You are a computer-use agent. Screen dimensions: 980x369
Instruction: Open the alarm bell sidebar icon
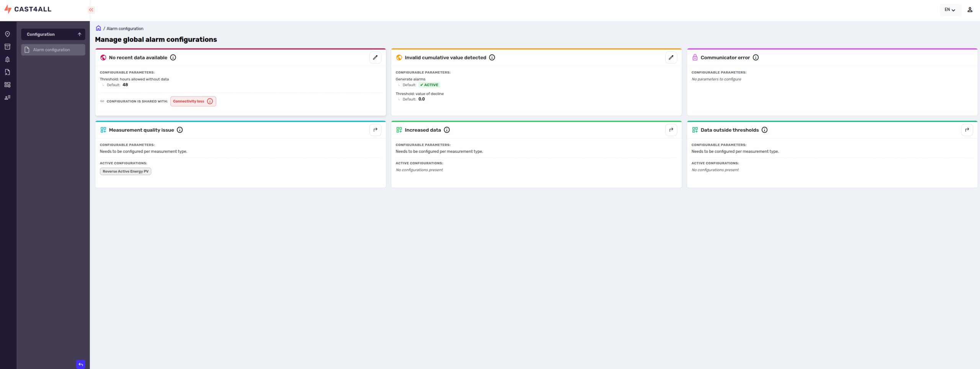point(7,59)
